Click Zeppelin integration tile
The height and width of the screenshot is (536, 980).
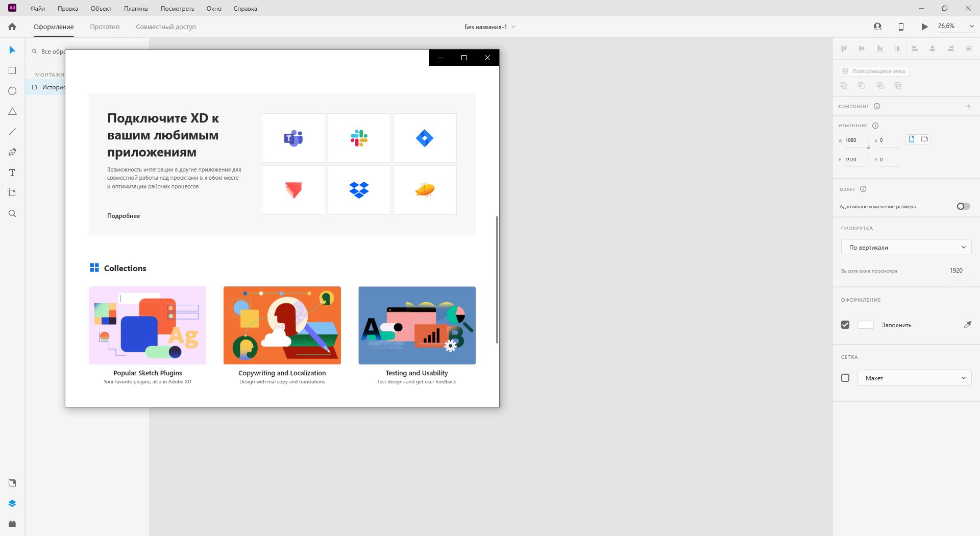point(425,190)
